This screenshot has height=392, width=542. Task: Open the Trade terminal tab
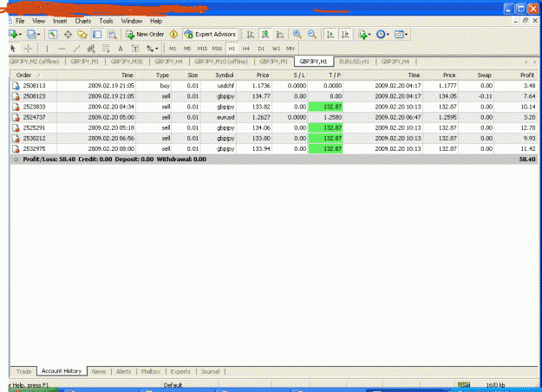23,371
